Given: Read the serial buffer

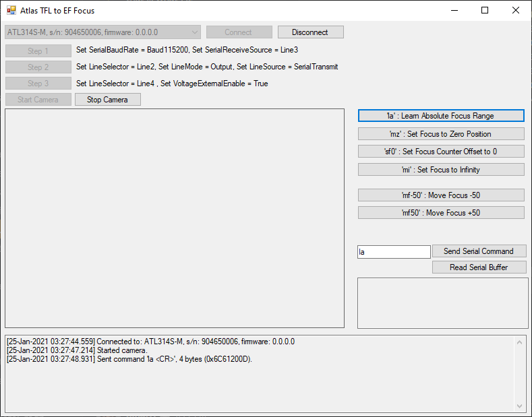Looking at the screenshot, I should pos(479,267).
